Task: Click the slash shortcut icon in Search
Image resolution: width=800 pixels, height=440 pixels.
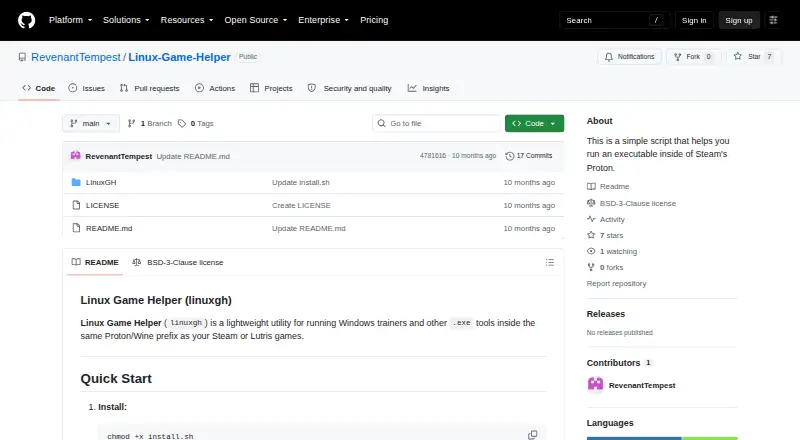Action: [656, 20]
